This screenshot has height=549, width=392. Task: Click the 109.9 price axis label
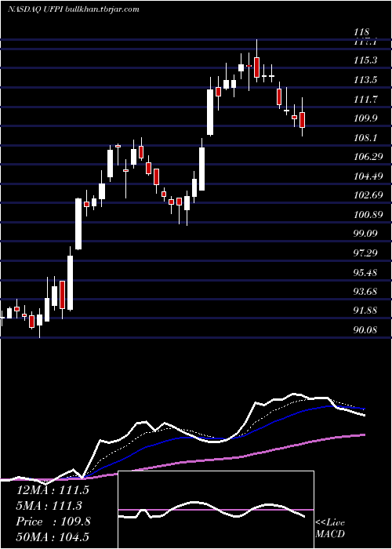(365, 118)
